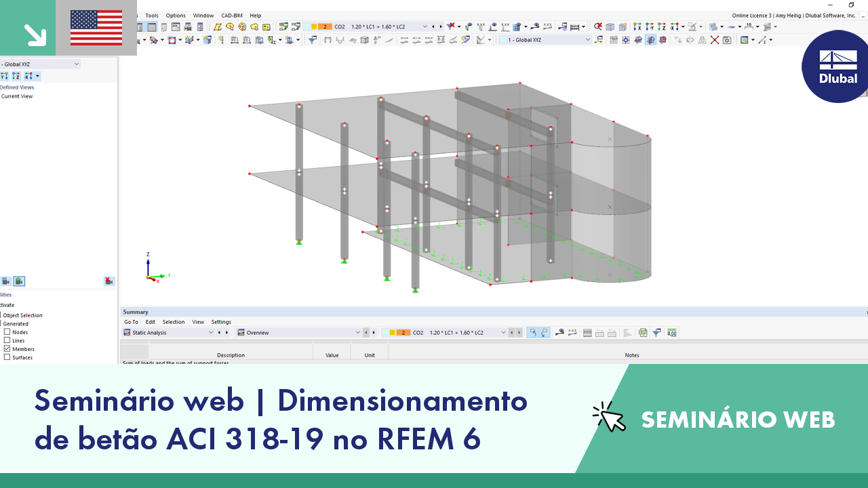
Task: Open the Tools menu
Action: tap(152, 16)
